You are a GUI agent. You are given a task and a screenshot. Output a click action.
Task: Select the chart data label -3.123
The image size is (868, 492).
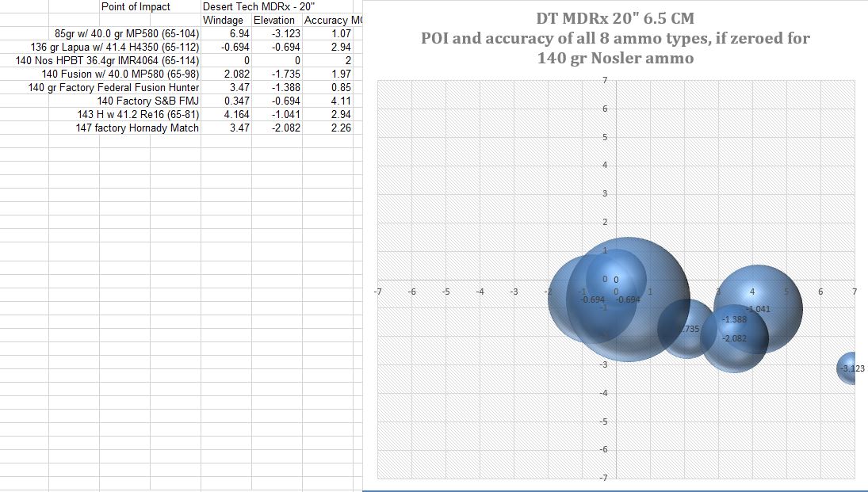tap(852, 368)
